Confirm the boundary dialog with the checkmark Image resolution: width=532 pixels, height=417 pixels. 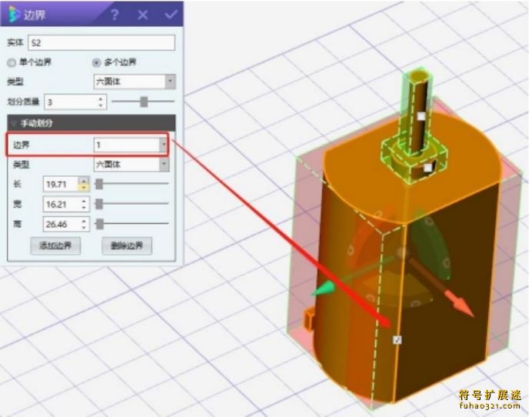click(x=171, y=15)
